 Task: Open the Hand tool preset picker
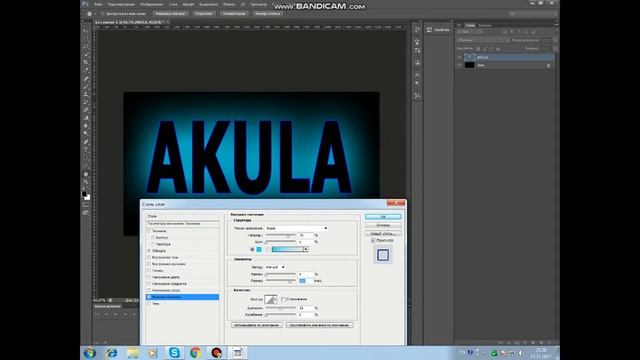click(x=90, y=13)
